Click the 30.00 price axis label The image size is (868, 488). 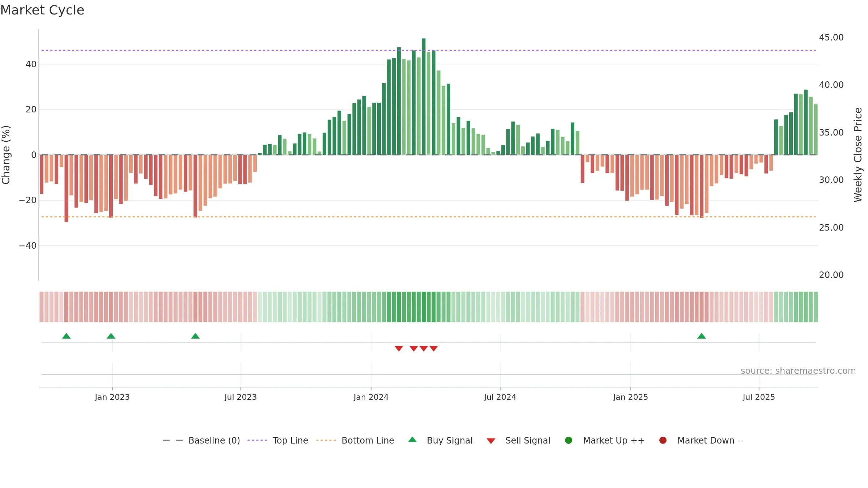click(831, 180)
